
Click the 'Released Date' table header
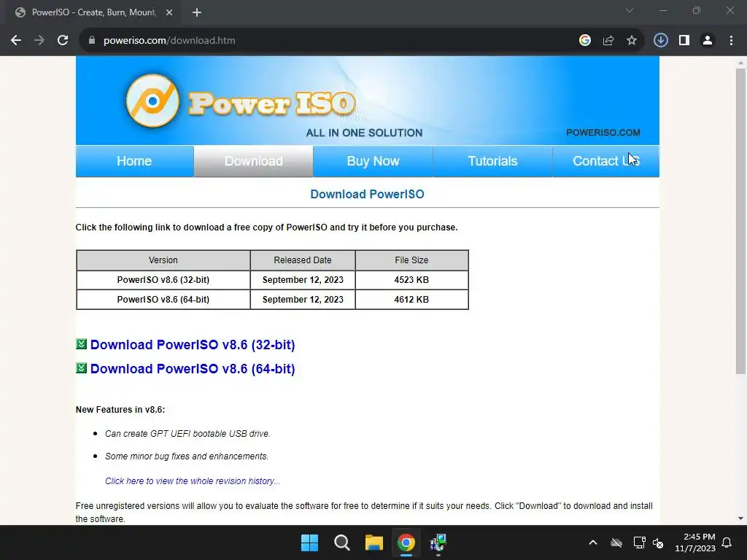coord(303,260)
